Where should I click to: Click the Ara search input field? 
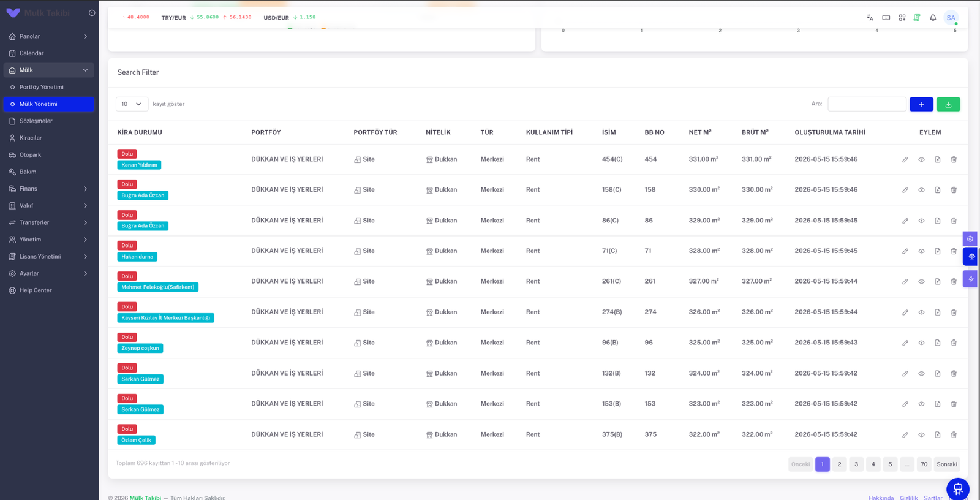point(867,104)
